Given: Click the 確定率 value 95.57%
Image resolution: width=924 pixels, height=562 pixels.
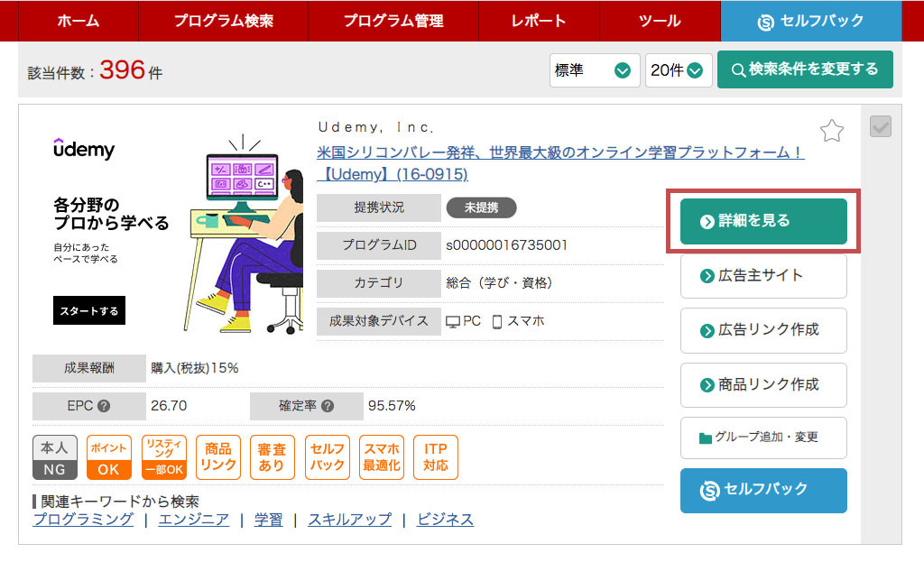Looking at the screenshot, I should [x=392, y=406].
